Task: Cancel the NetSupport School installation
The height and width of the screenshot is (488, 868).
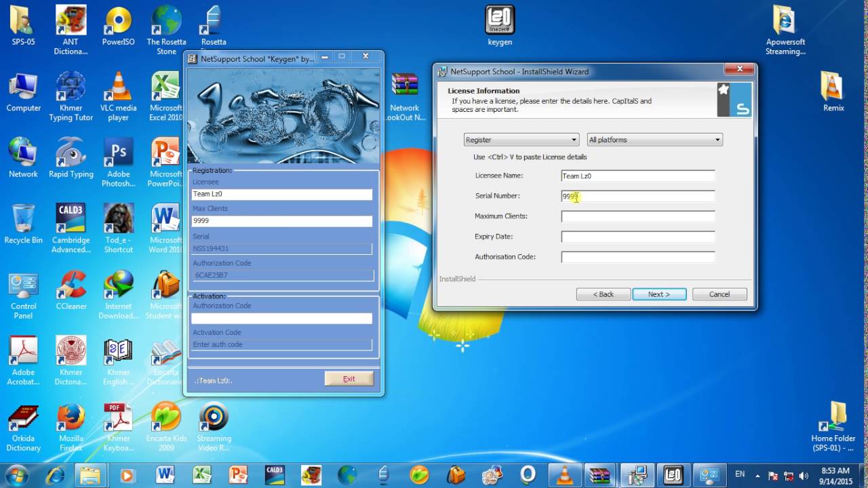Action: pyautogui.click(x=719, y=294)
